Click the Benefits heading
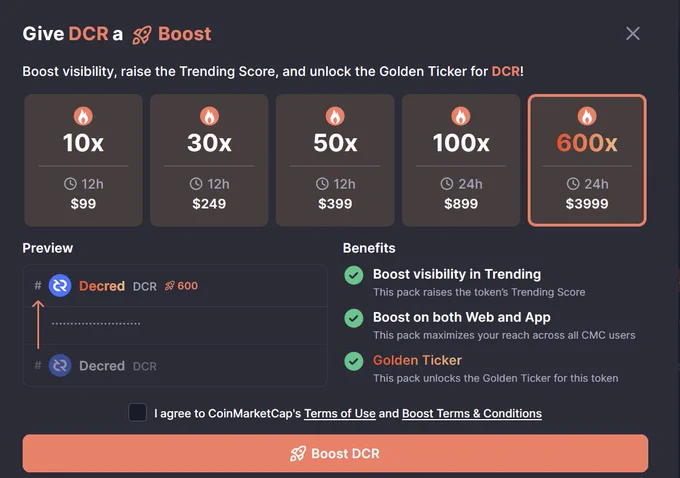The height and width of the screenshot is (478, 680). pos(369,248)
